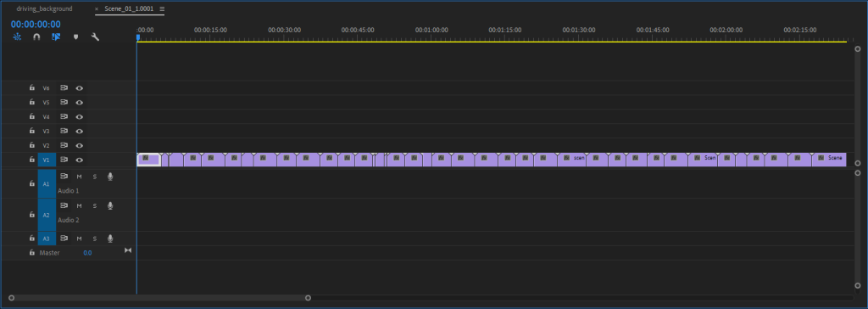
Task: Hide track output for V1
Action: tap(79, 160)
